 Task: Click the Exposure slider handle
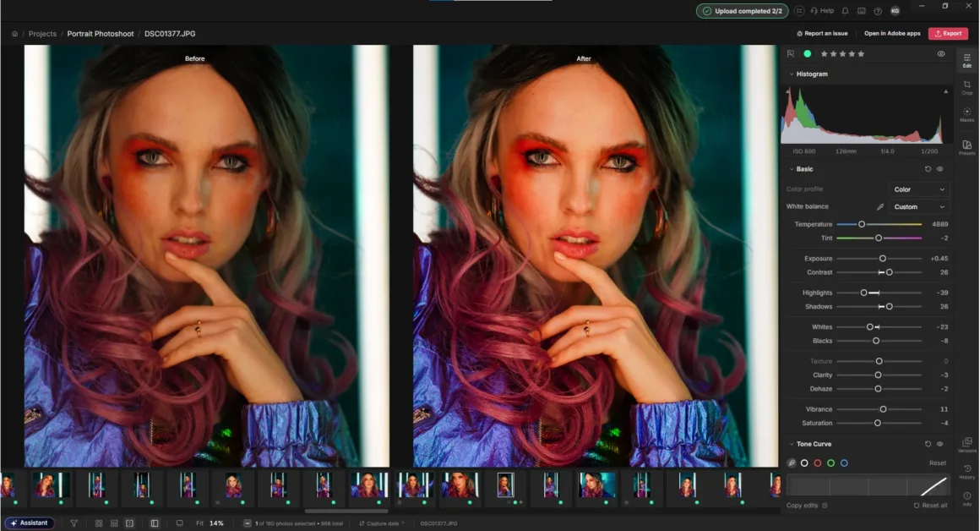[883, 258]
